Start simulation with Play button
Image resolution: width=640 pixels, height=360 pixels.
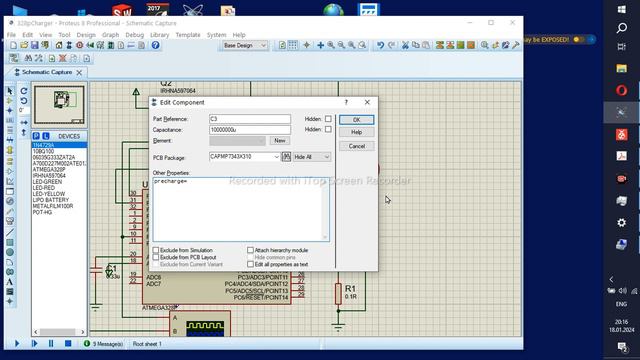(17, 344)
